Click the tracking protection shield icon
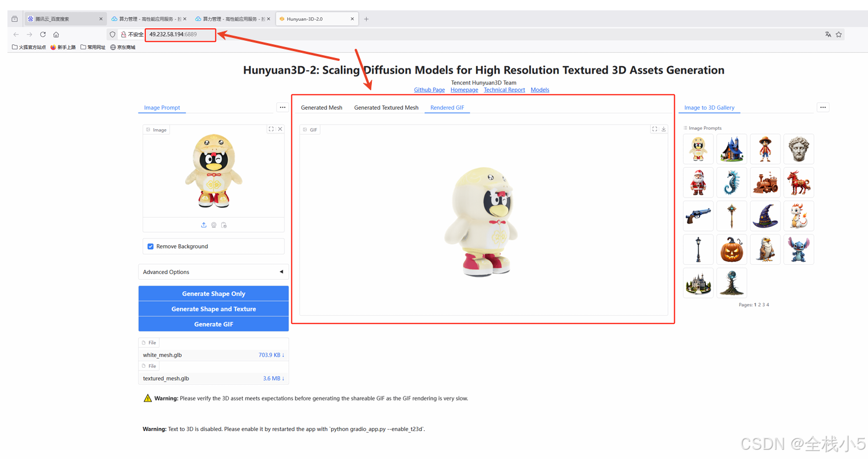This screenshot has width=868, height=459. pyautogui.click(x=113, y=34)
